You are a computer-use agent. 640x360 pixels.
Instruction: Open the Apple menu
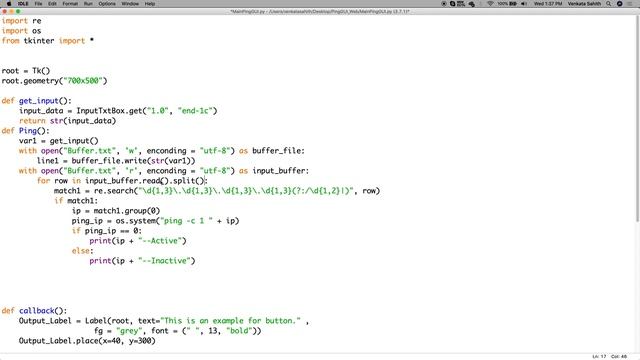point(9,4)
